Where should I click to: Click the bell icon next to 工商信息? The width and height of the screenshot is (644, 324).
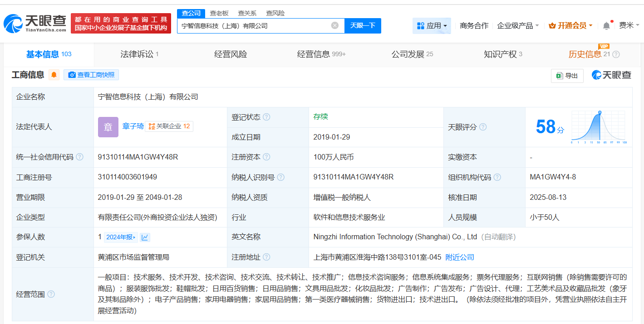[x=54, y=75]
